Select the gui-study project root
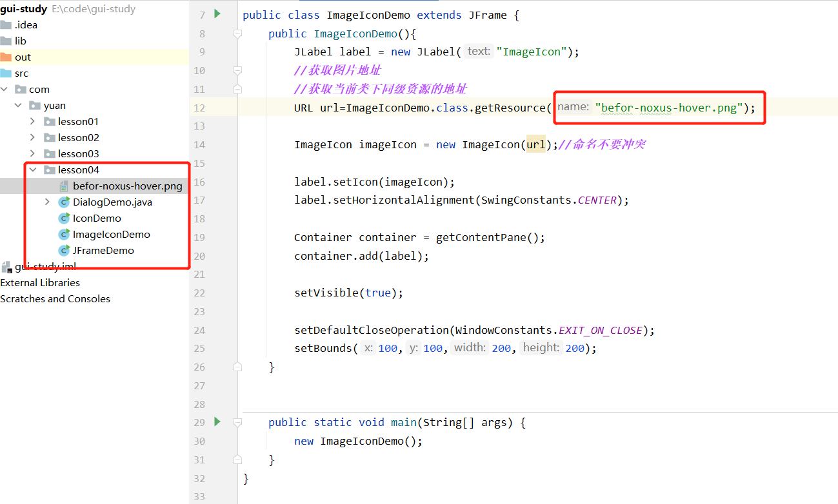This screenshot has height=504, width=838. coord(24,9)
